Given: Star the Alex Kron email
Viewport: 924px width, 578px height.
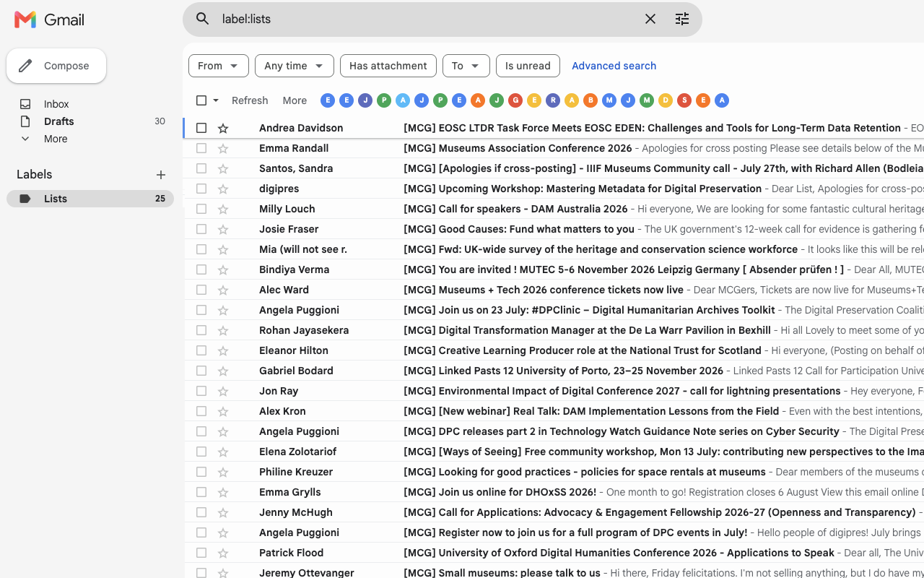Looking at the screenshot, I should (x=223, y=411).
